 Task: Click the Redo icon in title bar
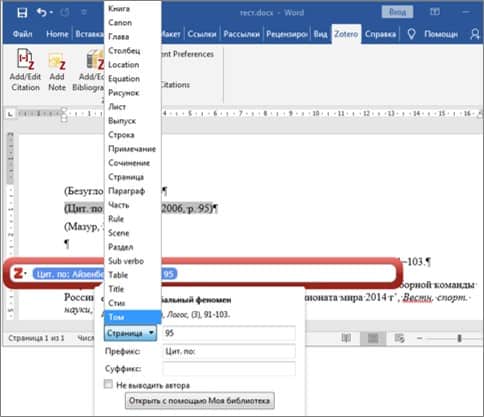pos(65,13)
